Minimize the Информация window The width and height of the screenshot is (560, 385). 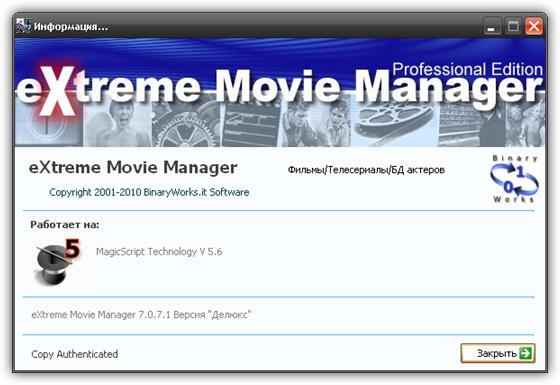pyautogui.click(x=492, y=26)
